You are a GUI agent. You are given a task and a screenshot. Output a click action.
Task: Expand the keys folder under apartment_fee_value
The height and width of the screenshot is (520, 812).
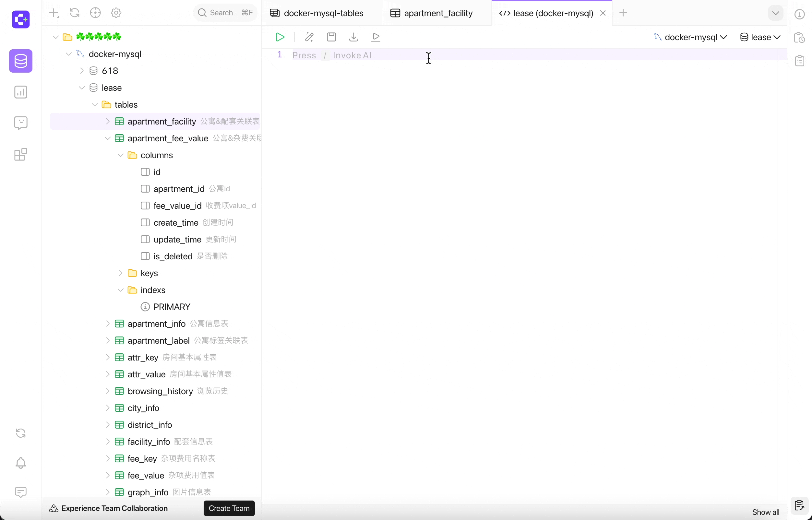pyautogui.click(x=121, y=273)
